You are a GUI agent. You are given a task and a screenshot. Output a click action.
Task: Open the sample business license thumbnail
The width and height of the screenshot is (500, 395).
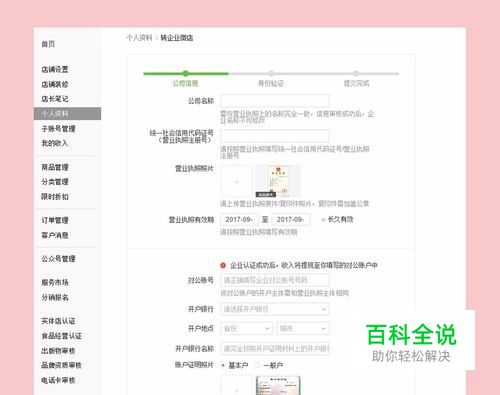click(x=278, y=181)
